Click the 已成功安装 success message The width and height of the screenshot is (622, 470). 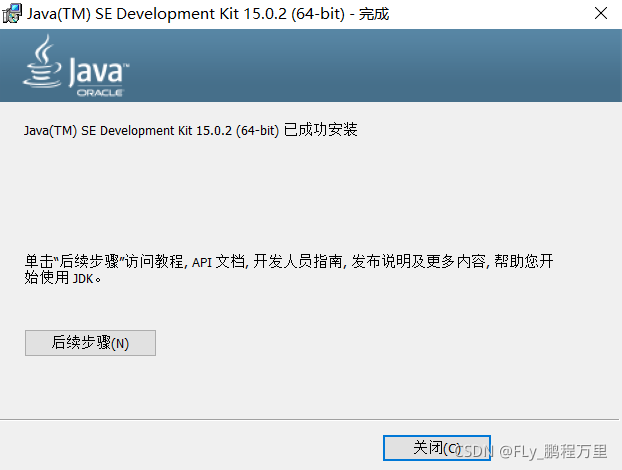click(321, 130)
